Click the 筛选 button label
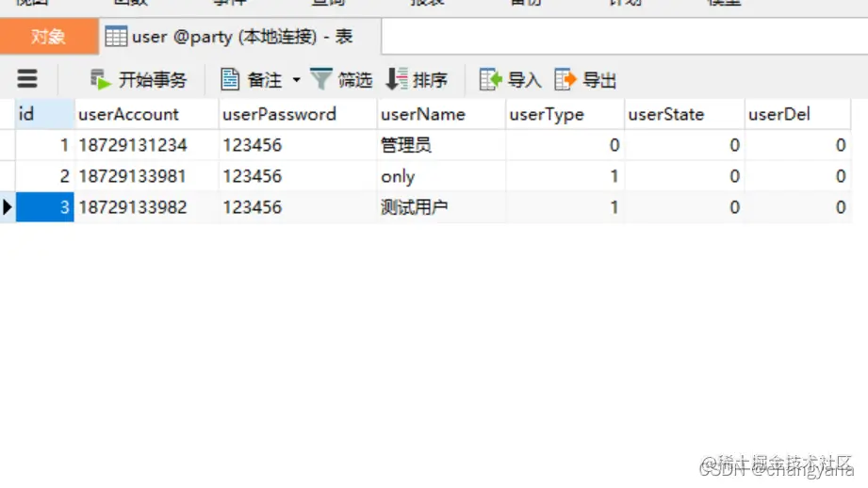 (355, 80)
